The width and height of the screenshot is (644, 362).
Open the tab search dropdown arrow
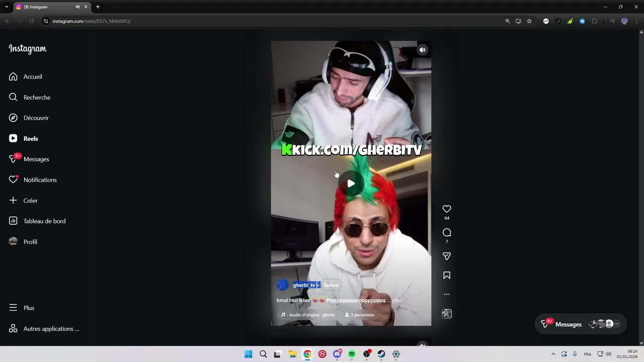(7, 7)
